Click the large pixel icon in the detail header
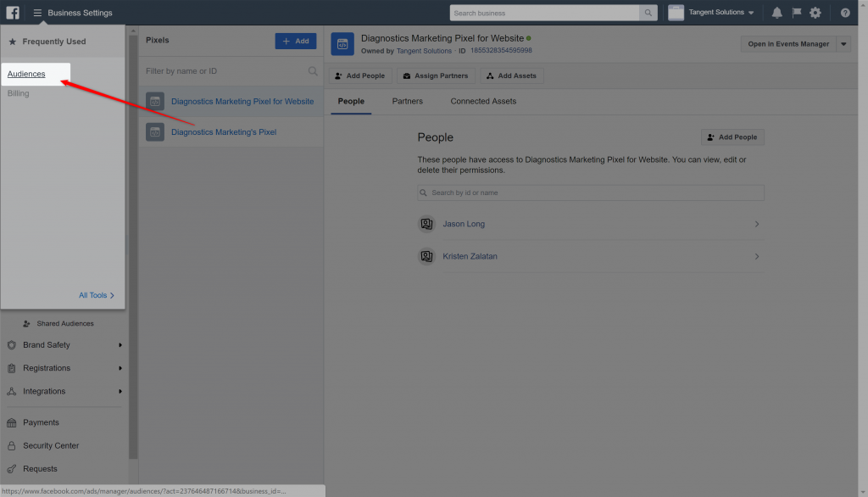This screenshot has width=868, height=497. [342, 44]
